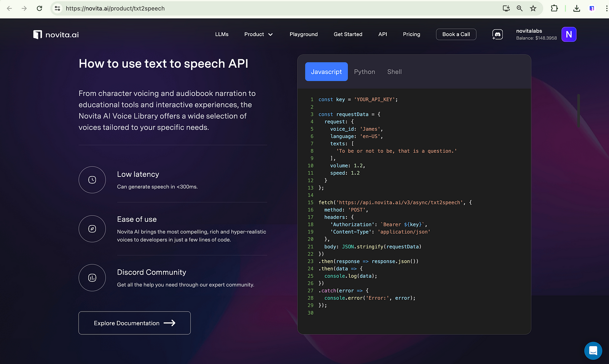Click the purple N profile avatar

pos(569,35)
